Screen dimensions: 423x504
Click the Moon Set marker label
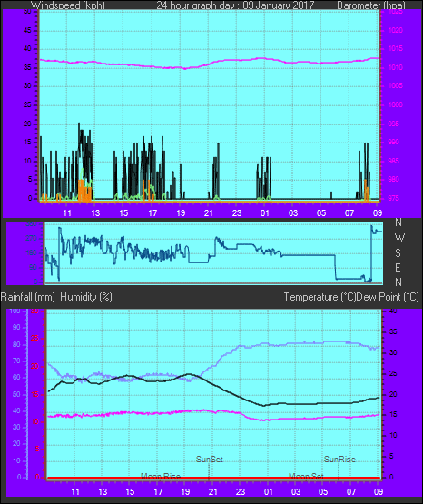coord(306,476)
